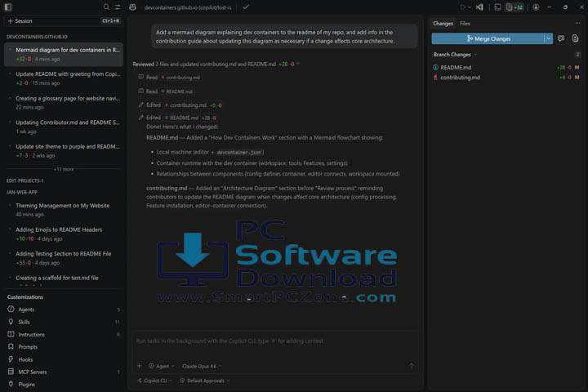Open contributing.md from the first Read step
The image size is (588, 392).
pos(180,78)
